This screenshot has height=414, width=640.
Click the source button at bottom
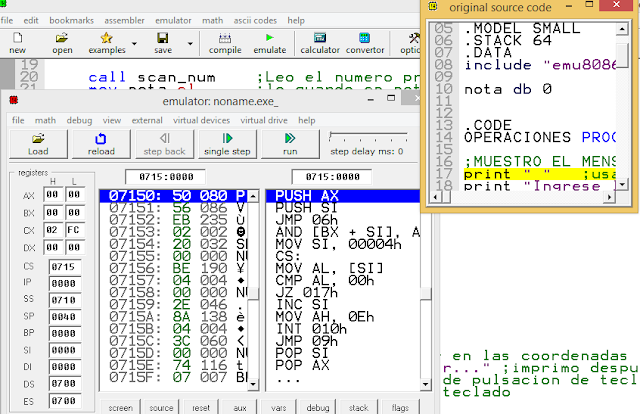coord(161,407)
